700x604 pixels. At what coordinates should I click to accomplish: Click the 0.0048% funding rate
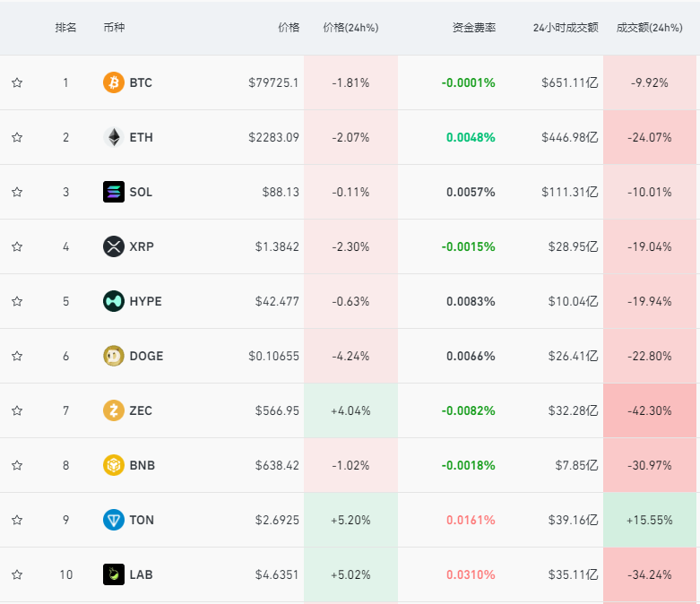pyautogui.click(x=471, y=137)
